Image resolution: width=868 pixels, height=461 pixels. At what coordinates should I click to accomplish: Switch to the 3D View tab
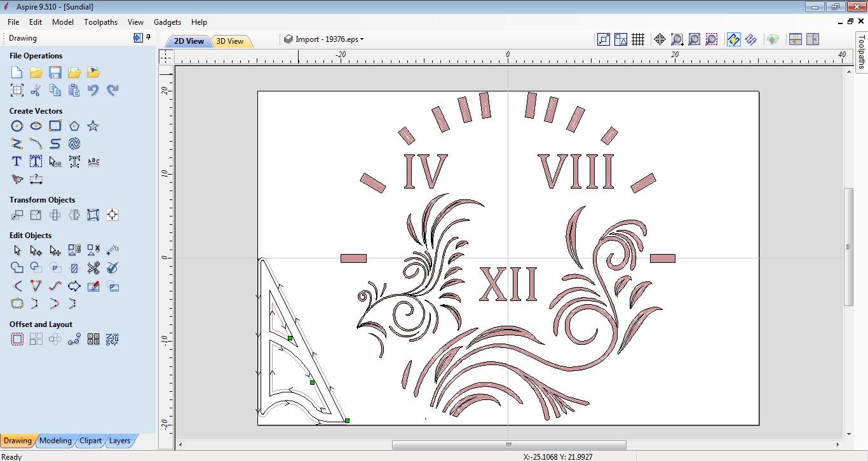(x=231, y=40)
